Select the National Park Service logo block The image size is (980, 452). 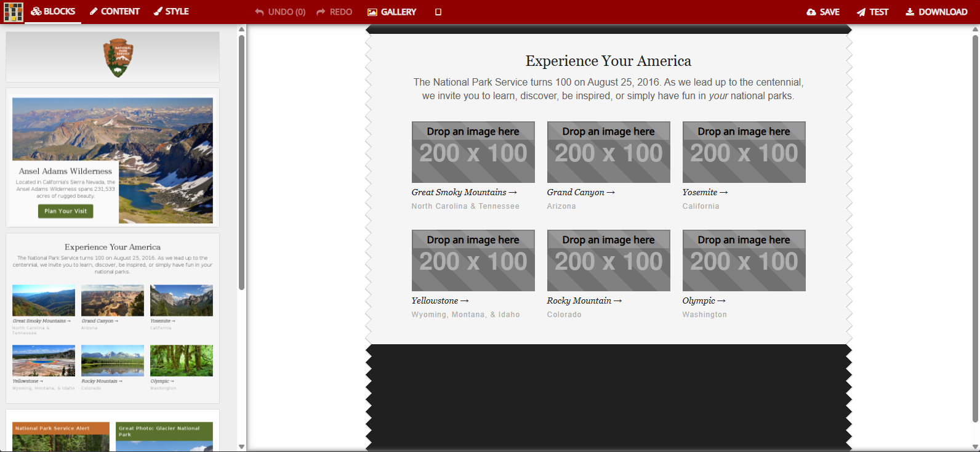113,57
